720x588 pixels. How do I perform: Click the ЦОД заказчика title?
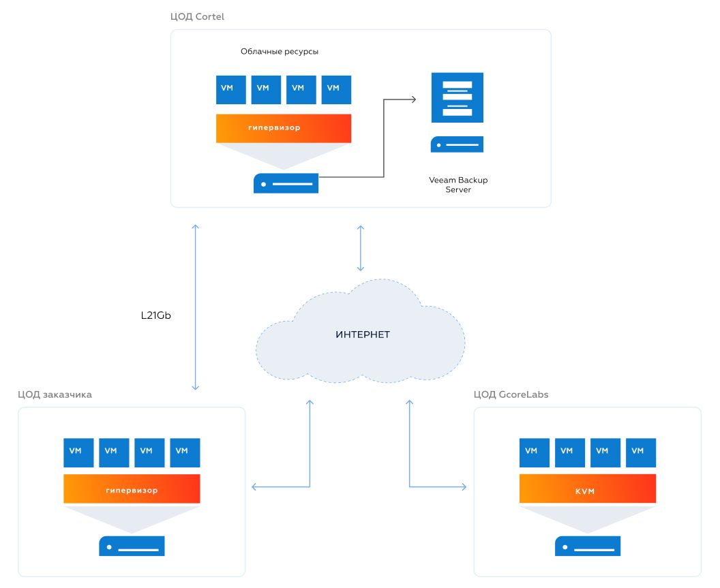pyautogui.click(x=55, y=394)
